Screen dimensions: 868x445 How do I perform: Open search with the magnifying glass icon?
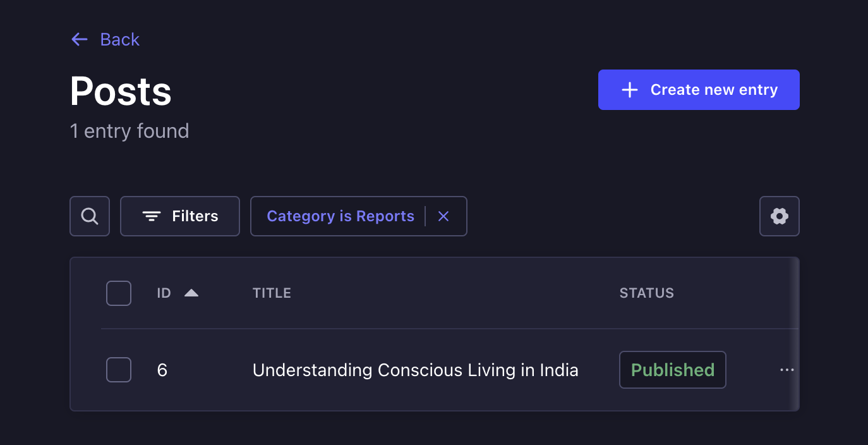[90, 216]
